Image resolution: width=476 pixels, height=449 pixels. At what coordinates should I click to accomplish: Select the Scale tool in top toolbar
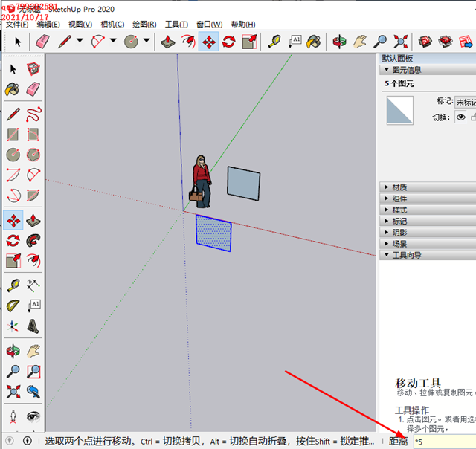click(249, 42)
